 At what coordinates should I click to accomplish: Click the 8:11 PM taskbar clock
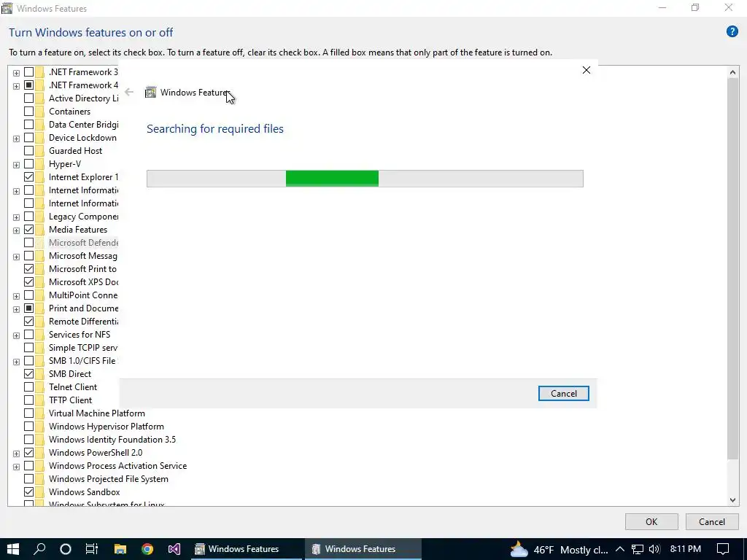pos(686,549)
